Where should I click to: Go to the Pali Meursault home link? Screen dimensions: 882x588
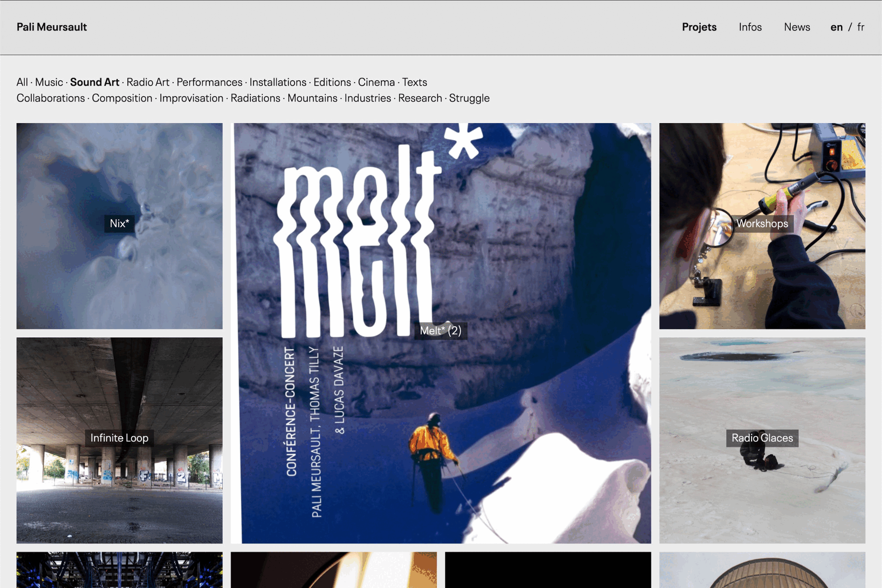(51, 27)
